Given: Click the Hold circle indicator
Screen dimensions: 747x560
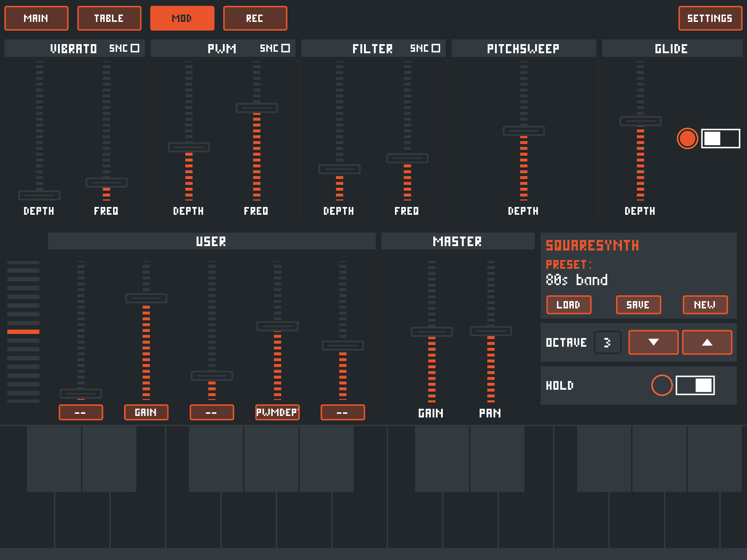Looking at the screenshot, I should pyautogui.click(x=662, y=385).
